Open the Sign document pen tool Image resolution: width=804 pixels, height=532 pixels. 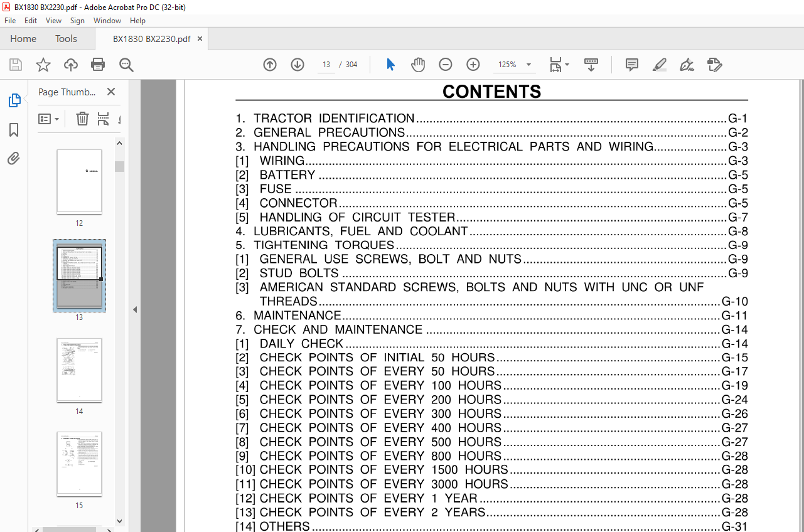click(687, 65)
